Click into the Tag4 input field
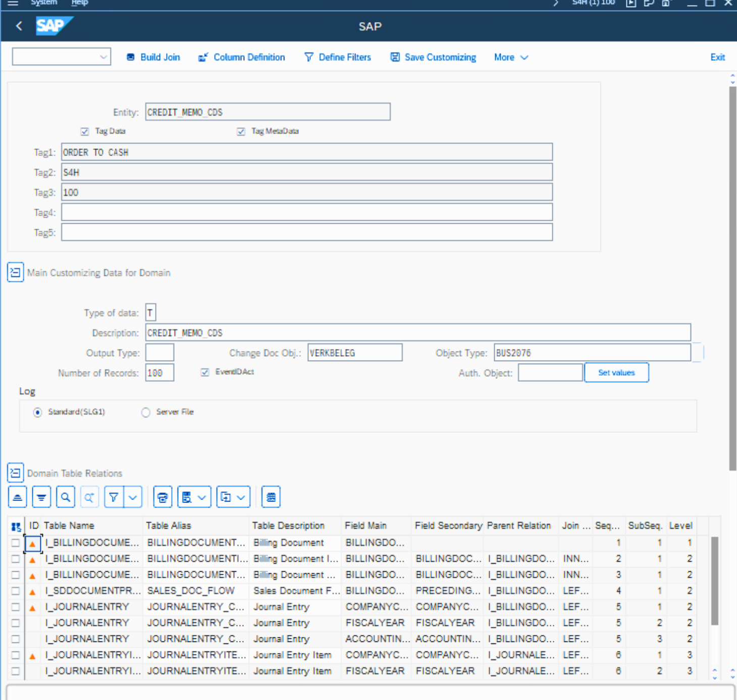This screenshot has width=737, height=700. [306, 213]
